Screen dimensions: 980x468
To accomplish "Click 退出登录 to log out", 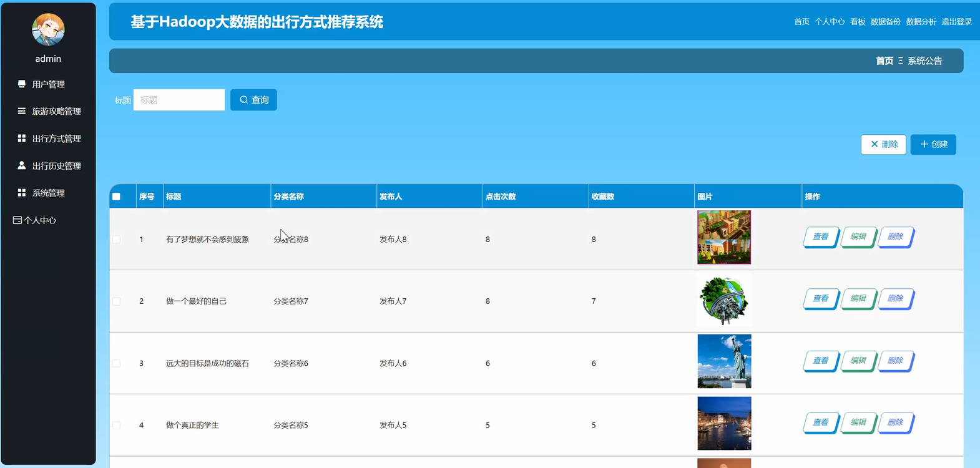I will (x=957, y=22).
